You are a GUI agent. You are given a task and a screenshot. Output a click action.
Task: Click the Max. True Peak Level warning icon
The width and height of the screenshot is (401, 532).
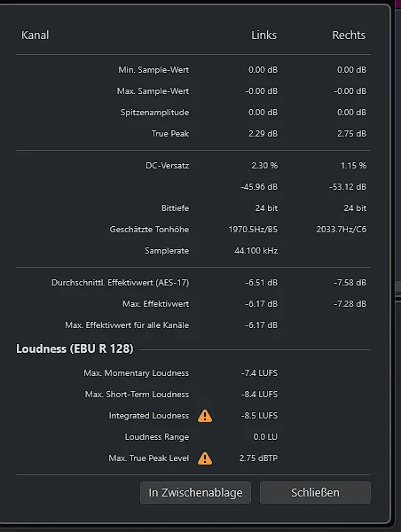205,458
